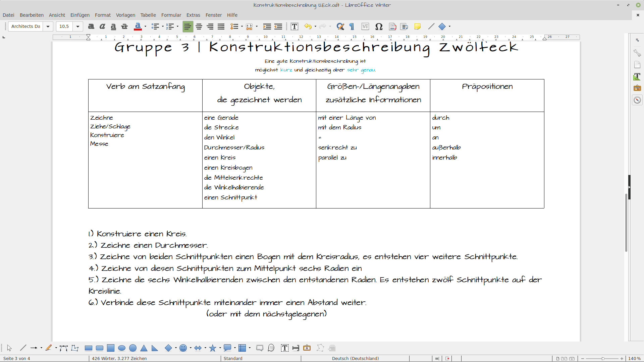
Task: Click word count in status bar
Action: tap(119, 358)
